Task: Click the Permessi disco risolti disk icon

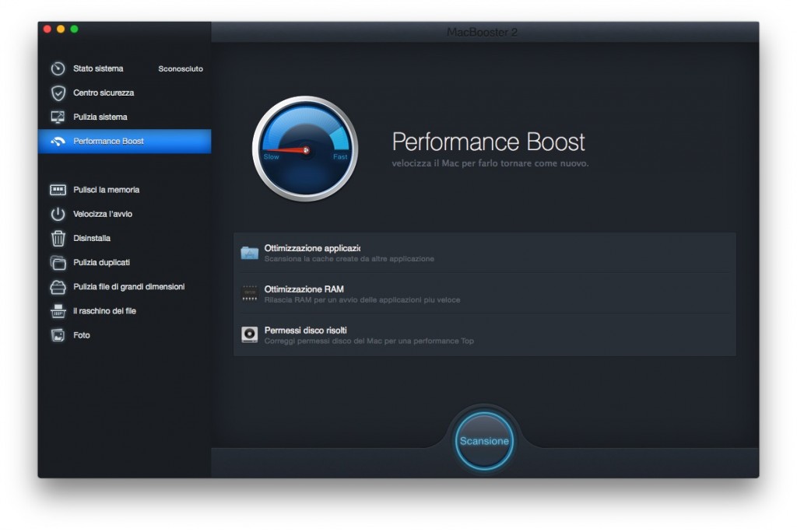Action: (x=249, y=334)
